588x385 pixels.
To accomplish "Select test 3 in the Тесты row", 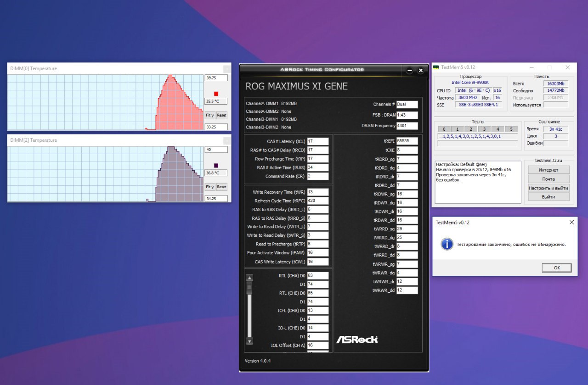I will click(484, 129).
